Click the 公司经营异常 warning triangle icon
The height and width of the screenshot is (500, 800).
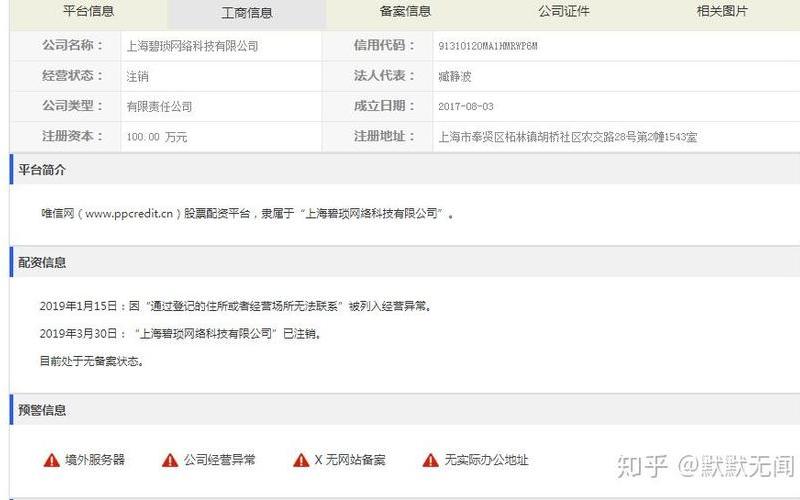pos(170,460)
